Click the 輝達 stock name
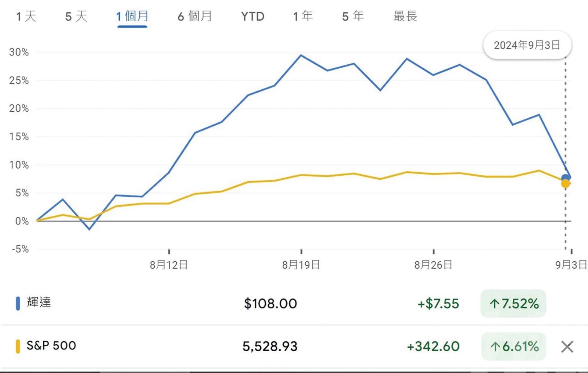Image resolution: width=588 pixels, height=373 pixels. pos(39,302)
